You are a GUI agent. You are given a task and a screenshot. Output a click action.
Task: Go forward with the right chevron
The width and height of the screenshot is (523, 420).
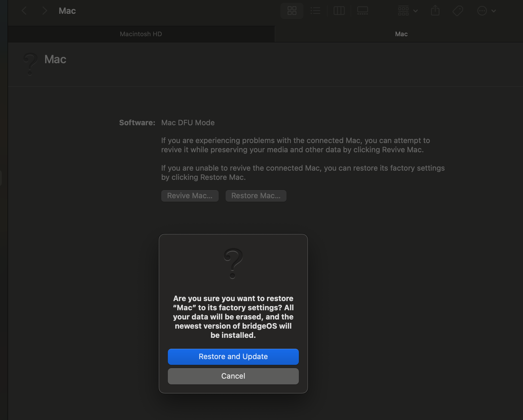[x=45, y=11]
